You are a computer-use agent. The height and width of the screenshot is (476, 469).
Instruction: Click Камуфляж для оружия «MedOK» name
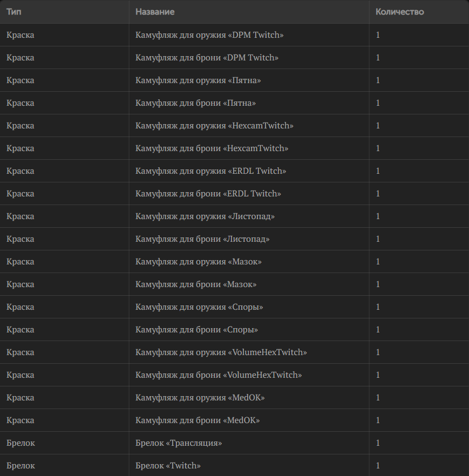point(200,398)
